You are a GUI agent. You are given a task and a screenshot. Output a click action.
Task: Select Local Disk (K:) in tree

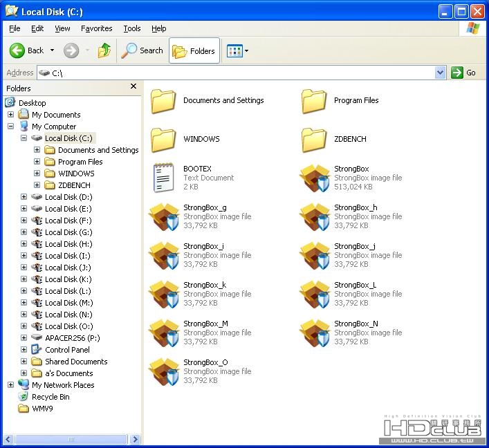[x=68, y=279]
